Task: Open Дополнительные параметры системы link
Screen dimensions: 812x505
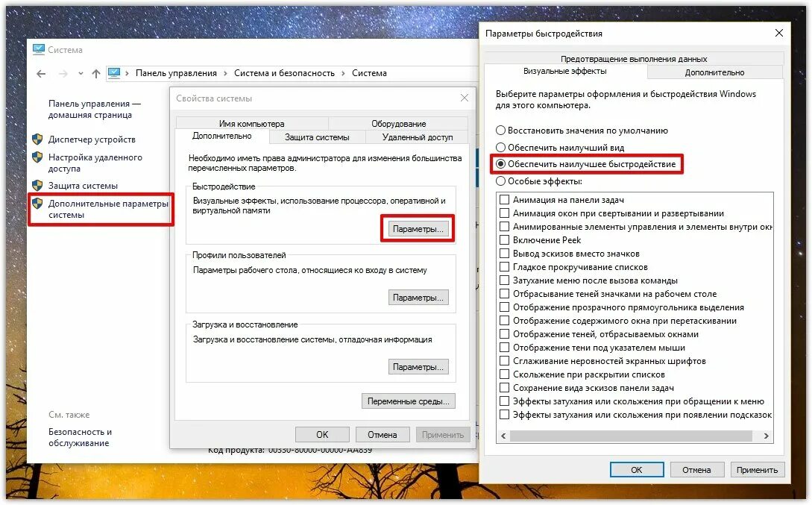Action: [x=108, y=209]
